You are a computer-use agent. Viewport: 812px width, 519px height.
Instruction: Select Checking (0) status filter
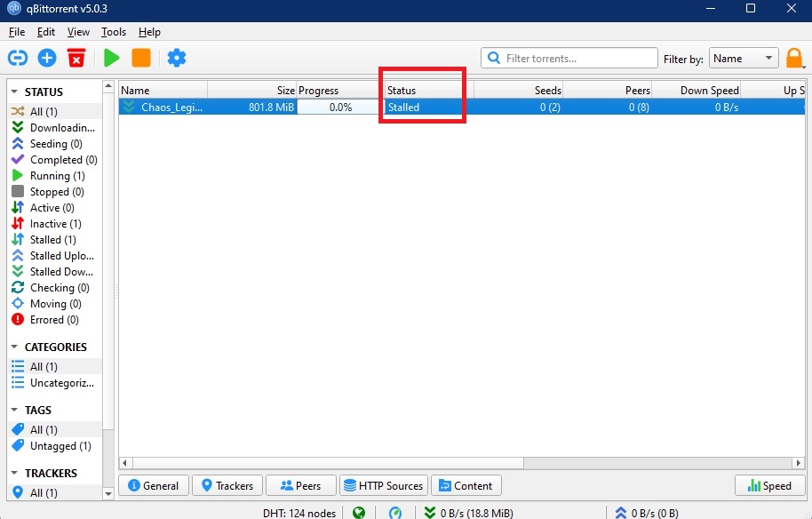click(54, 288)
